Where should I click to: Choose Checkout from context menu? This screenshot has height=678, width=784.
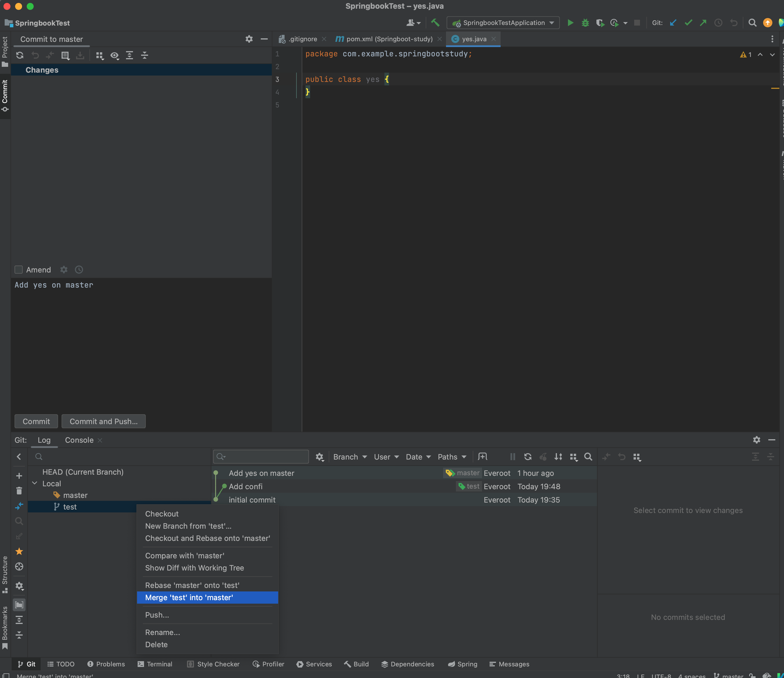pyautogui.click(x=207, y=514)
